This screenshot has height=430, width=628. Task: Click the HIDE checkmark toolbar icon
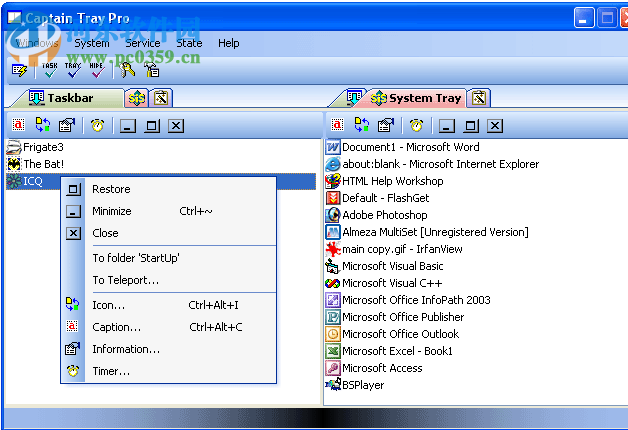point(96,69)
